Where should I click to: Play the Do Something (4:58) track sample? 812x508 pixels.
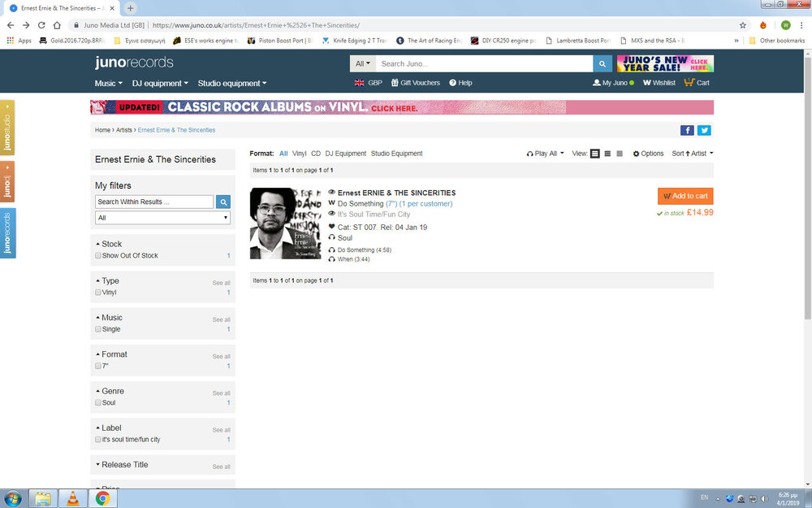pos(332,250)
